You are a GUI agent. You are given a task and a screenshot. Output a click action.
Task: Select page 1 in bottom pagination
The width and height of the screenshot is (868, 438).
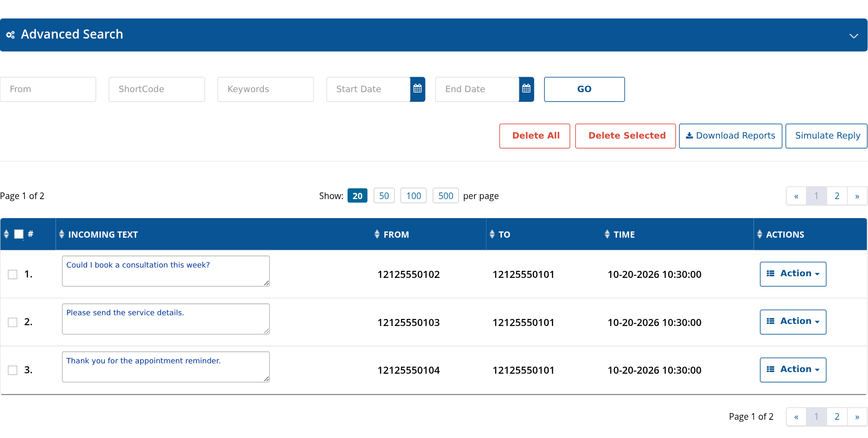coord(817,417)
